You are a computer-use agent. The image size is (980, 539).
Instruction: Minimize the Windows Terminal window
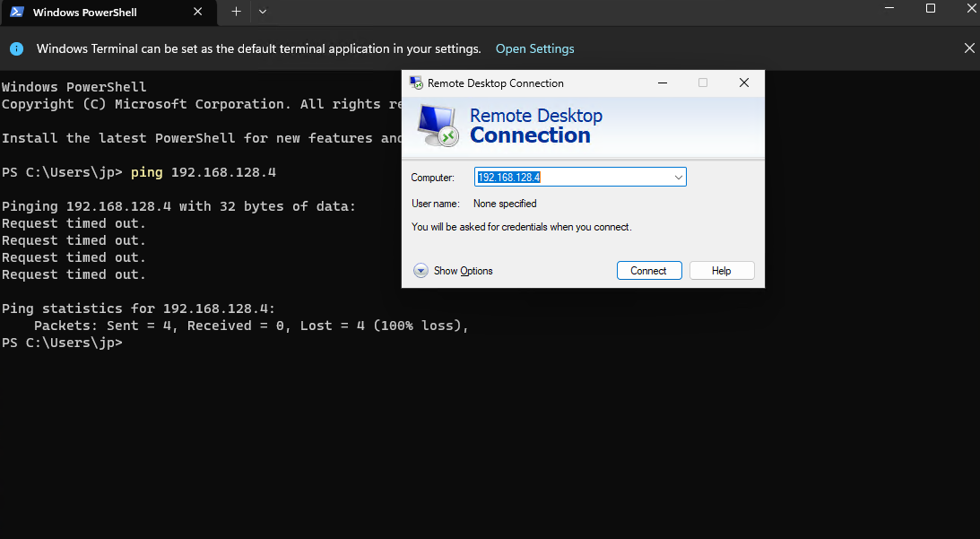(889, 9)
